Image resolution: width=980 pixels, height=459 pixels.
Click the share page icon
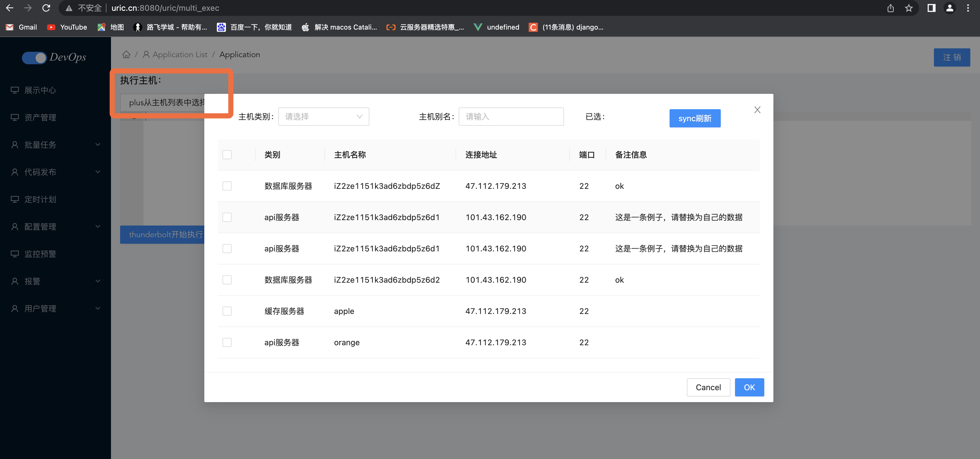click(x=891, y=8)
